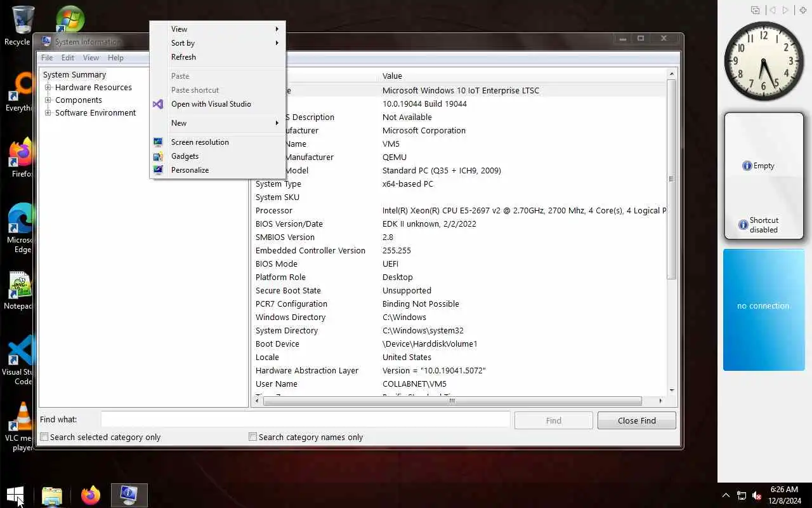Click the add gadgets plus icon in sidebar

click(802, 10)
